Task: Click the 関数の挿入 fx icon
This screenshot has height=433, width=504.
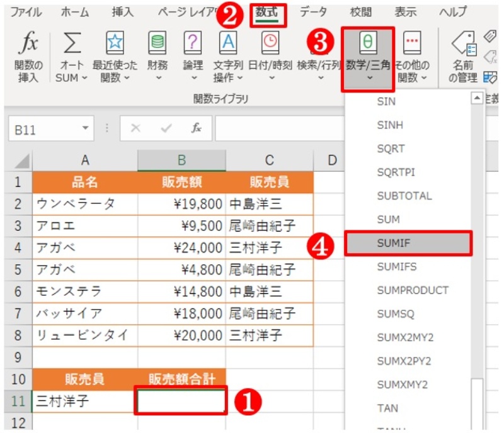Action: [29, 45]
